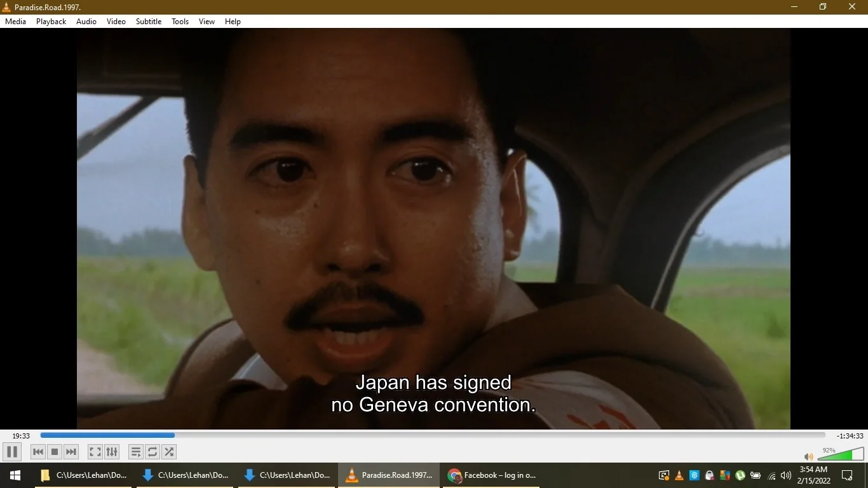868x488 pixels.
Task: Toggle random shuffle playback
Action: (168, 452)
